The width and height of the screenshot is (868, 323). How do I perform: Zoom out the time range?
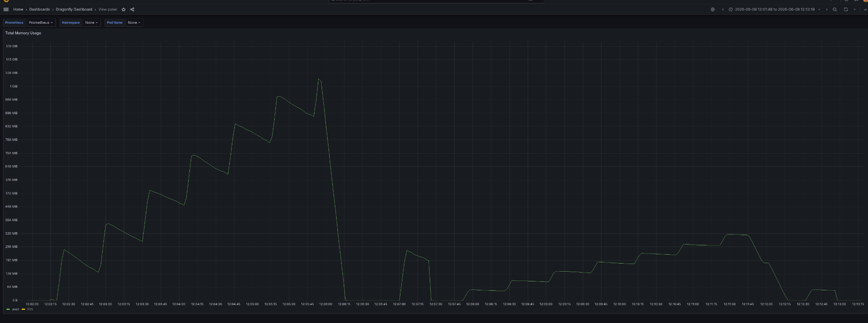[835, 9]
